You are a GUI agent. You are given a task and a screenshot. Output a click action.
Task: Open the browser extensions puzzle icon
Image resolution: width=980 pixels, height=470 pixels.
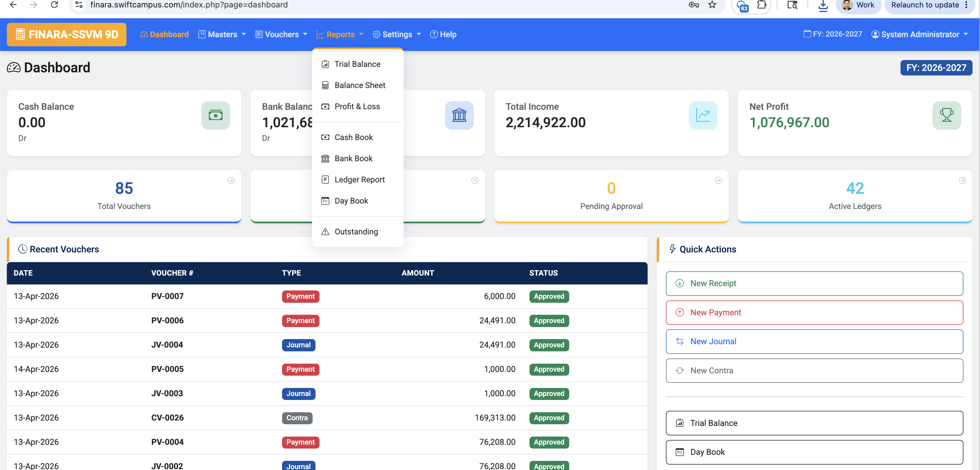point(762,5)
